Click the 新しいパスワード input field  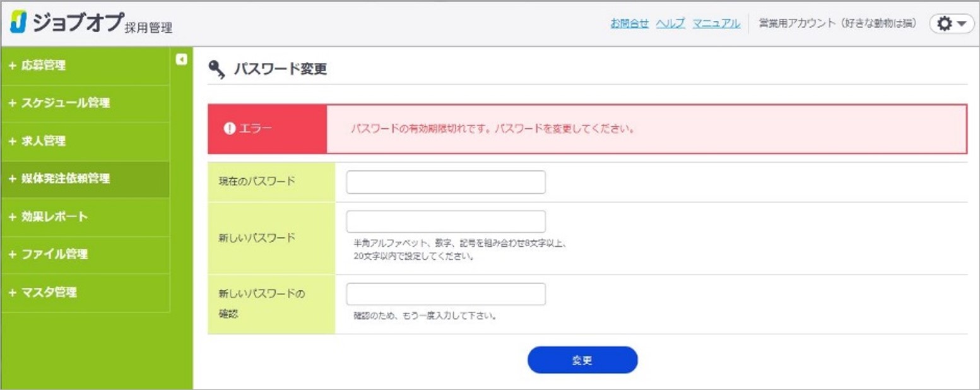[445, 221]
